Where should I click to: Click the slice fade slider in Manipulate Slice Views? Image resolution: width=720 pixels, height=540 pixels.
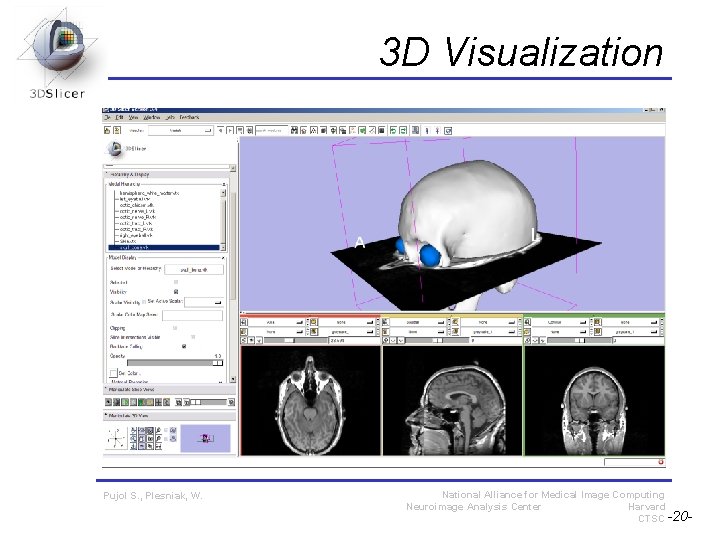[208, 402]
